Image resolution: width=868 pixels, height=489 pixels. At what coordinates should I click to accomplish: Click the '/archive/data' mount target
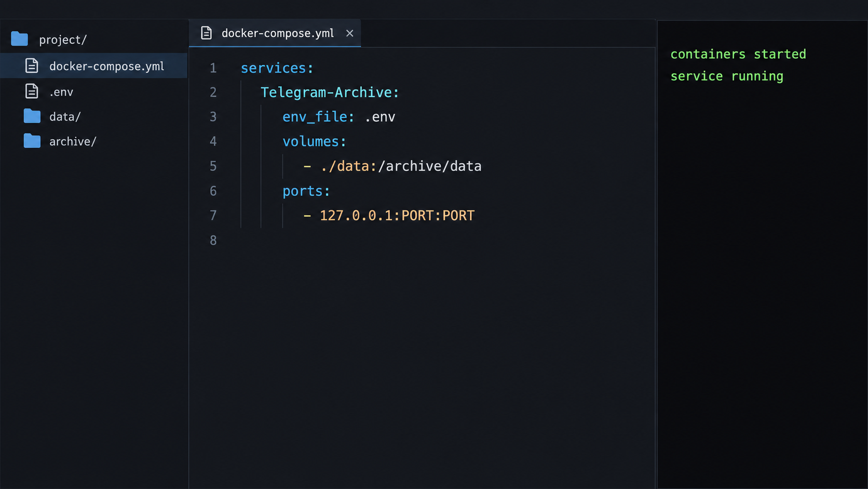430,166
